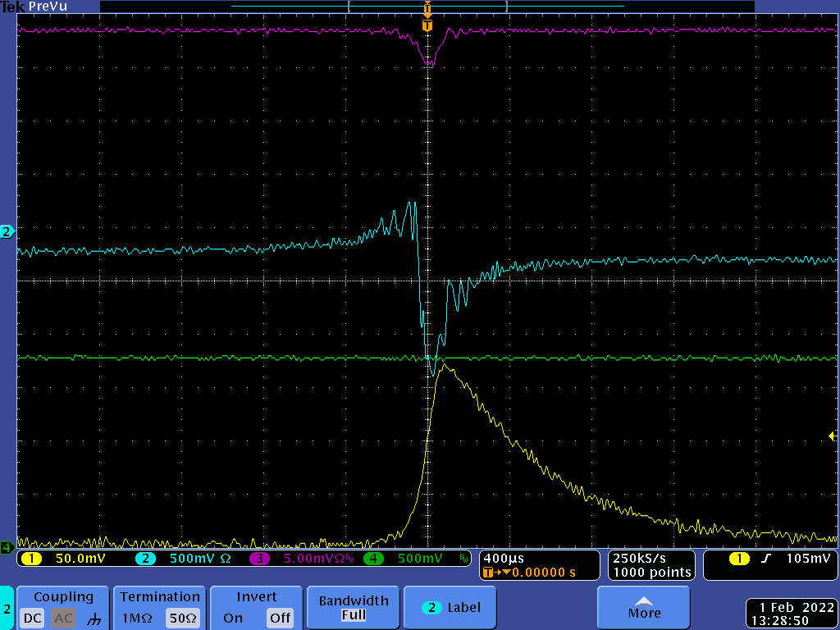Expand the More menu
The height and width of the screenshot is (630, 840).
coord(644,608)
